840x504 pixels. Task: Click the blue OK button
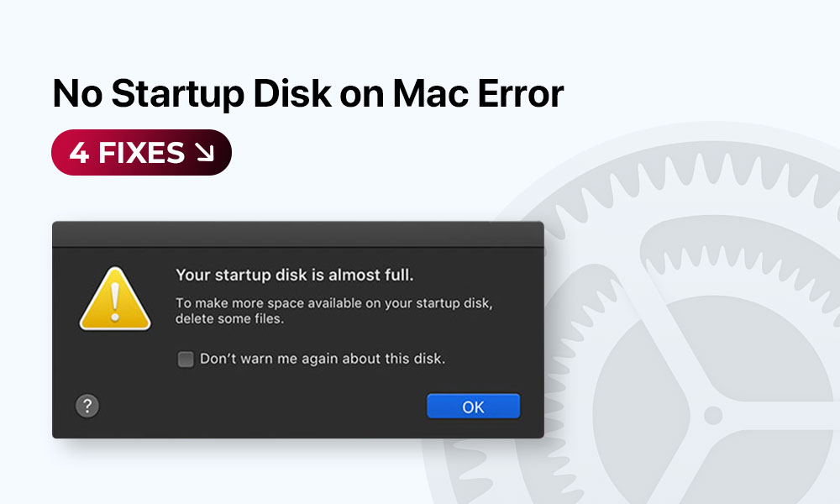(x=473, y=406)
